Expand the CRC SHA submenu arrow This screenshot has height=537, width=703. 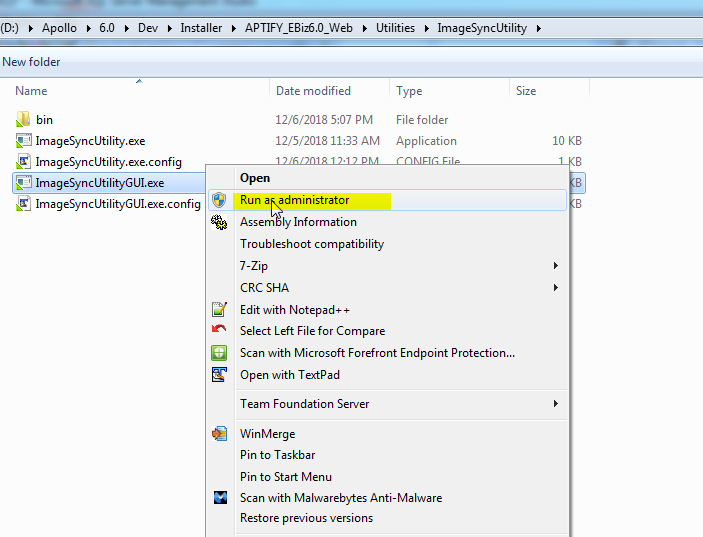click(x=555, y=287)
